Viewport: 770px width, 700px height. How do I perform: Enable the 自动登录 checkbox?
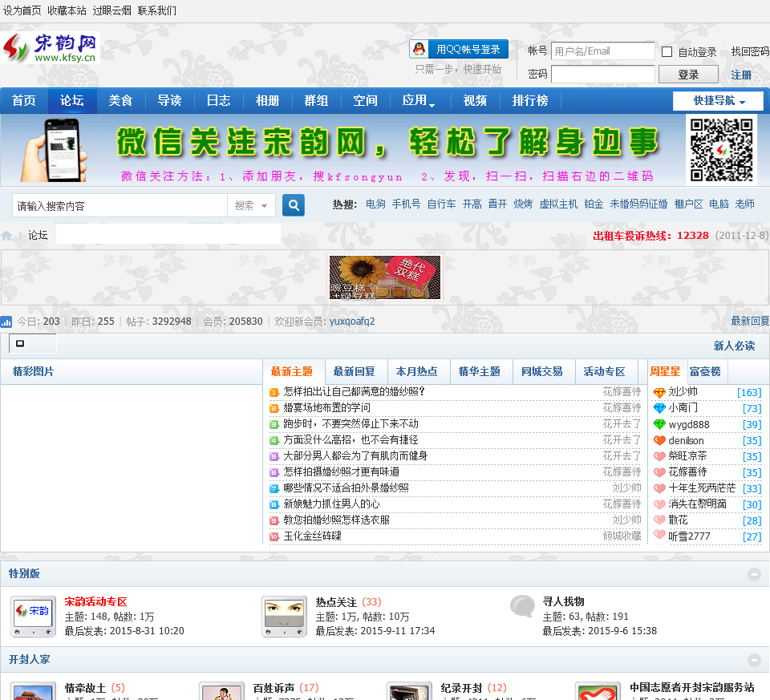667,51
